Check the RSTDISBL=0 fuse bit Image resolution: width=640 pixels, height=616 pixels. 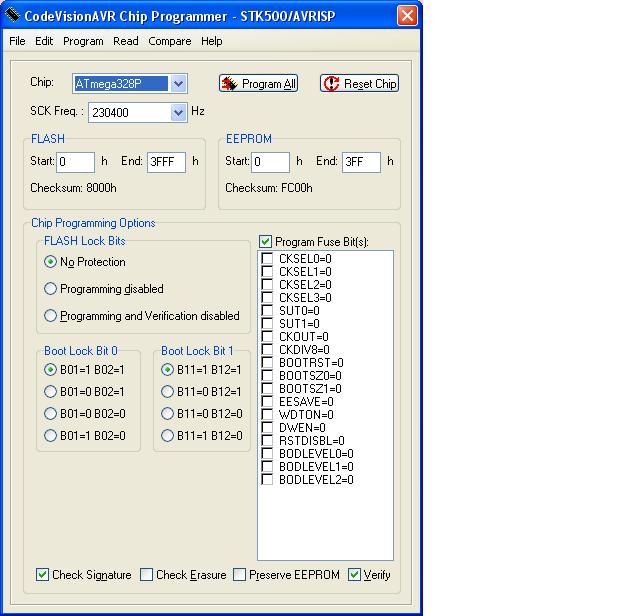coord(267,441)
